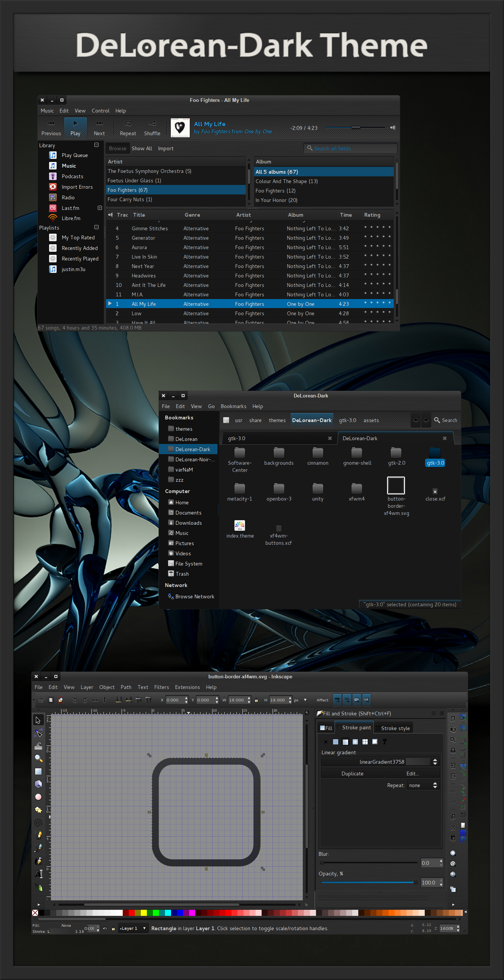Click the Import button in music browser
Screen dimensions: 504x980
click(x=165, y=148)
